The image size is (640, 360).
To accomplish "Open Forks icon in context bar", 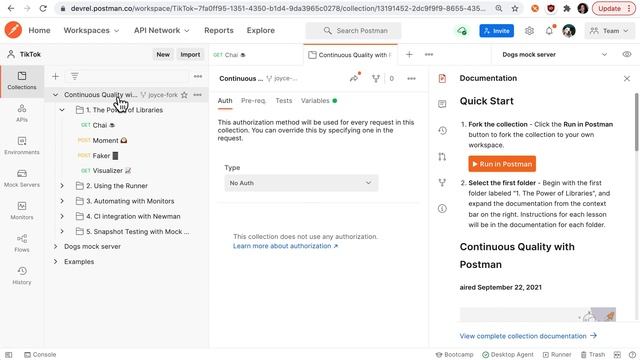I will (442, 182).
